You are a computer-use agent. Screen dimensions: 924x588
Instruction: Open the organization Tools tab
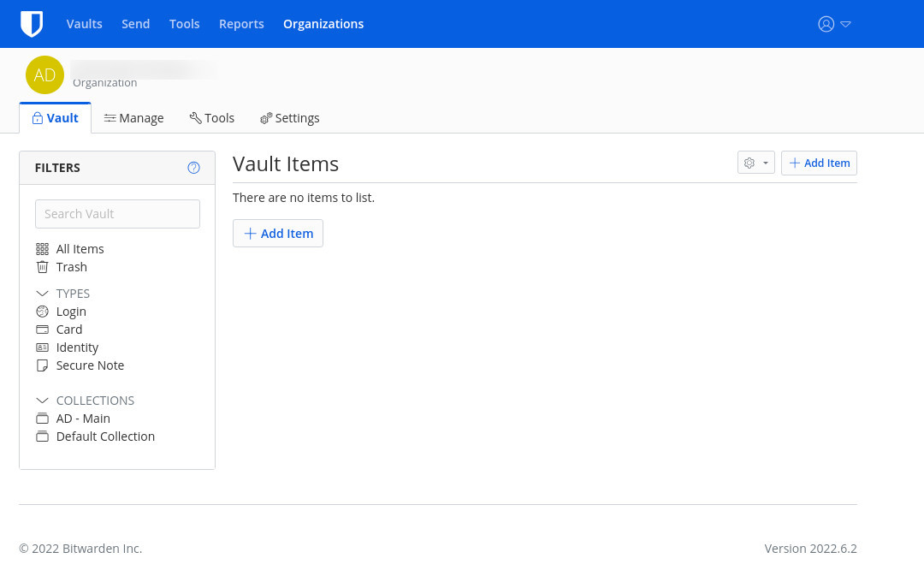point(211,118)
